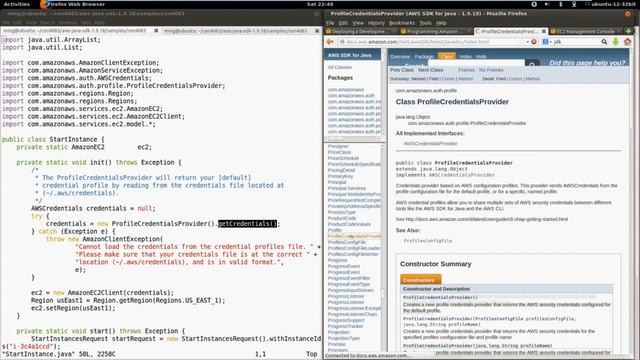The width and height of the screenshot is (640, 360).
Task: Click the No Frames link
Action: click(491, 70)
